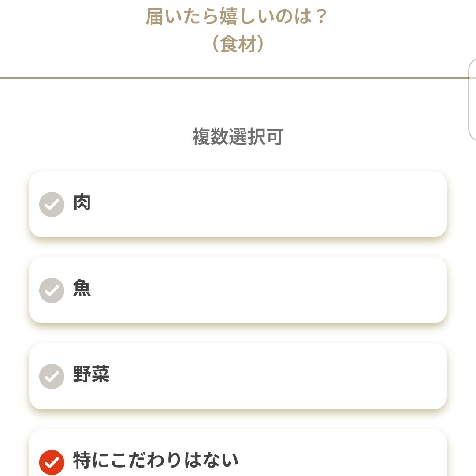The height and width of the screenshot is (476, 476).
Task: Click the horizontal divider under the heading
Action: click(238, 78)
